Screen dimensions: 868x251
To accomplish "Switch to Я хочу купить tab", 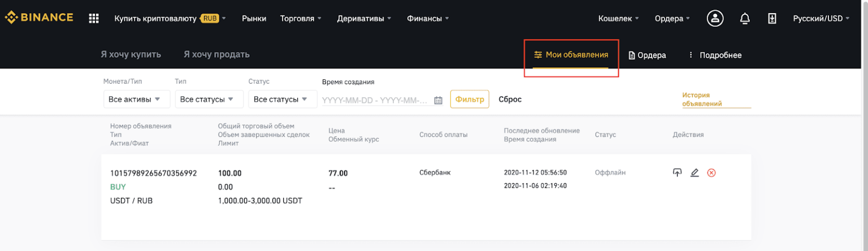I will [131, 54].
